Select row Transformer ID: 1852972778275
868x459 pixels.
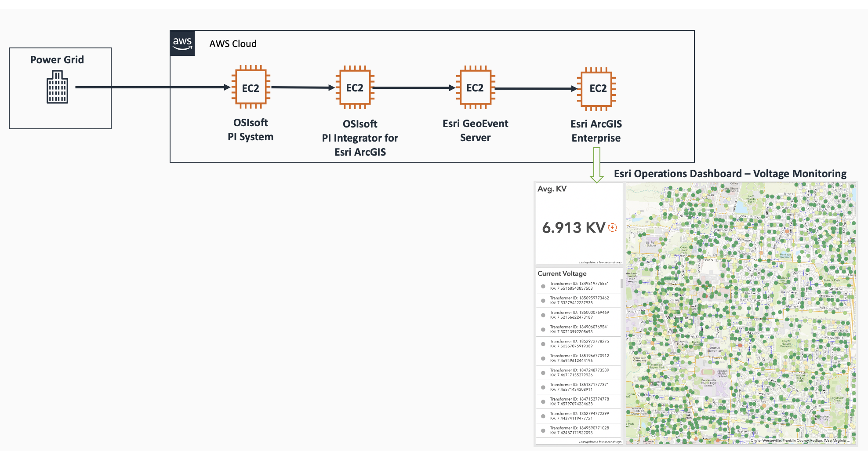pyautogui.click(x=578, y=344)
